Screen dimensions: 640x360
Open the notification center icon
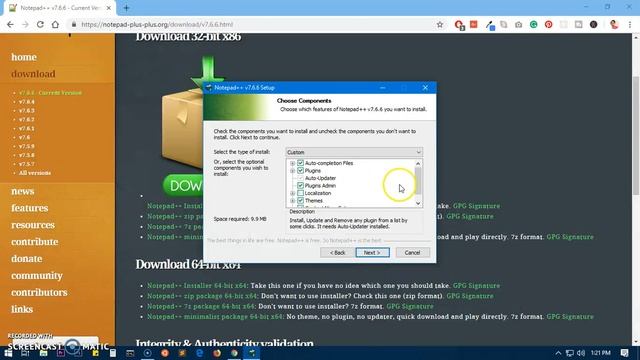point(624,353)
